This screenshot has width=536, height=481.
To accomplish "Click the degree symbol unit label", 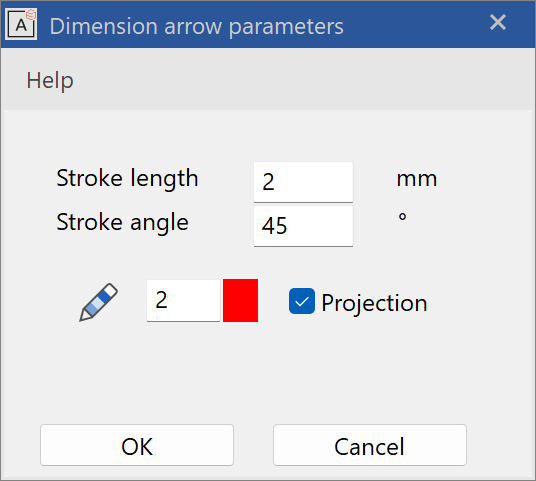I will [x=402, y=217].
